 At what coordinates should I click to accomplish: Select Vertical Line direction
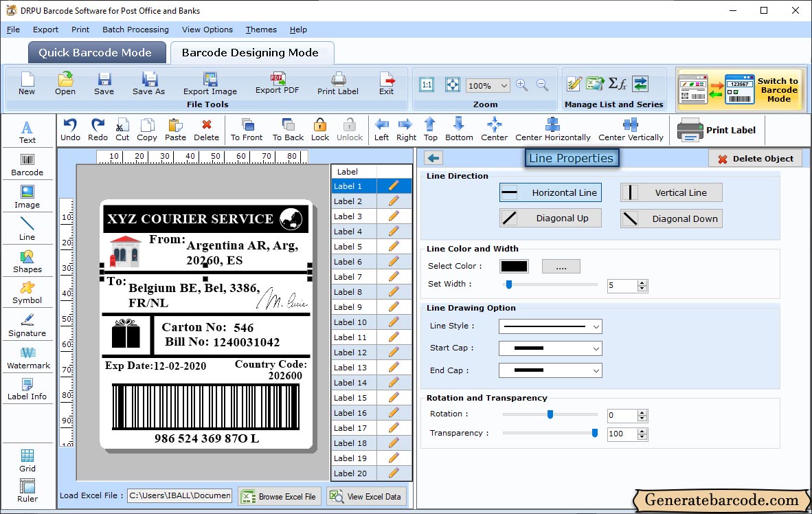671,192
